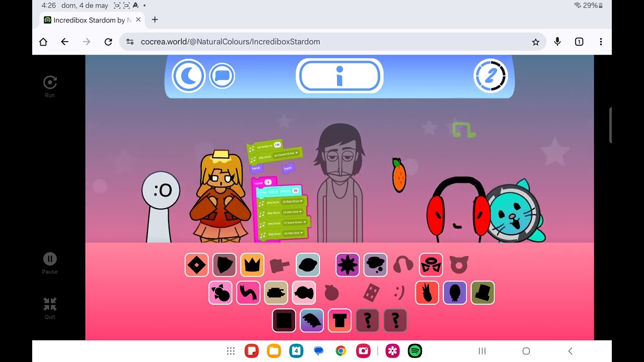Open the app drawer grid icon
The height and width of the screenshot is (362, 644).
pyautogui.click(x=230, y=351)
